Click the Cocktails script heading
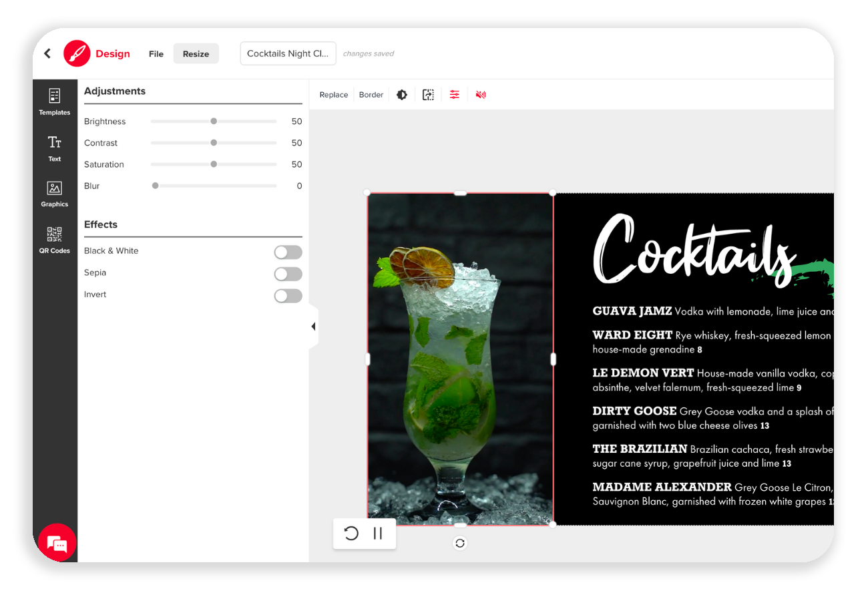The image size is (868, 601). pyautogui.click(x=694, y=251)
